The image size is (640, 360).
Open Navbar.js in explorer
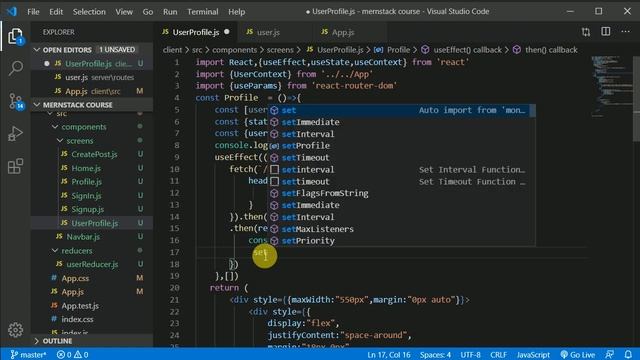tap(83, 237)
